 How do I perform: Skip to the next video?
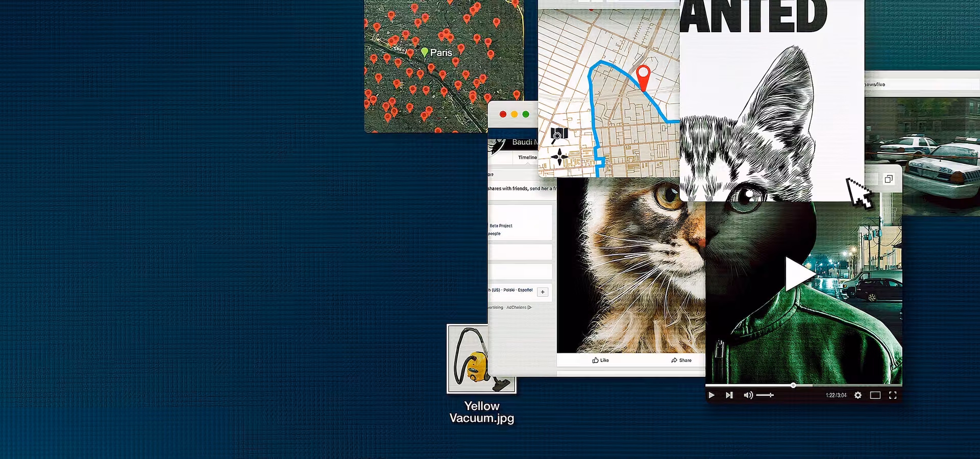coord(729,395)
